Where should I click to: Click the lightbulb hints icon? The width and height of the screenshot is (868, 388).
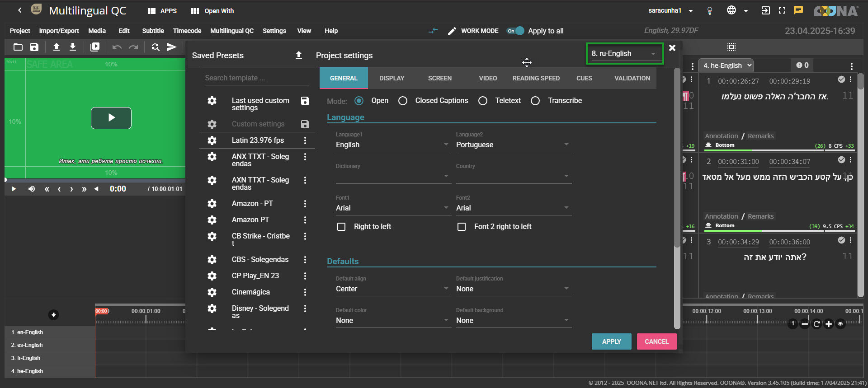point(709,11)
